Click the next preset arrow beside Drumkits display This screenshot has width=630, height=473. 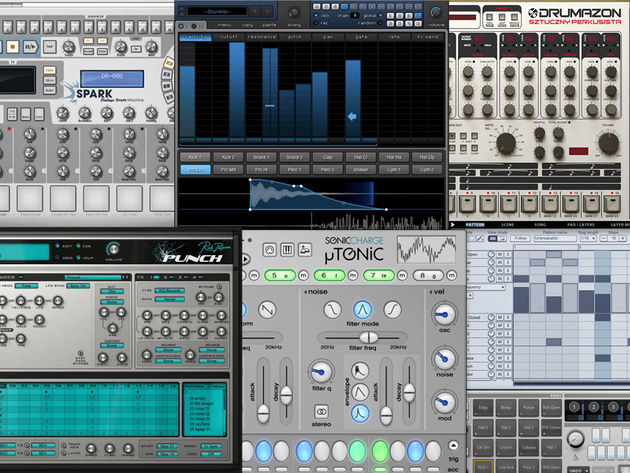point(267,12)
